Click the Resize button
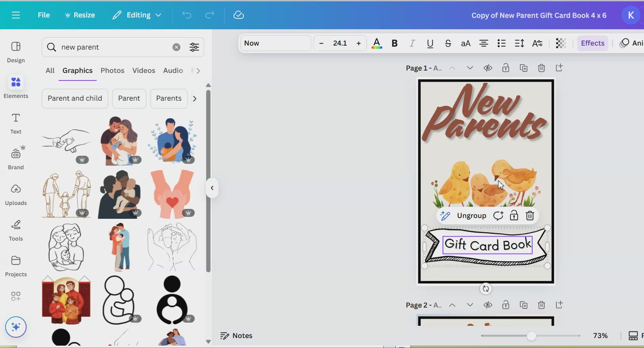The image size is (644, 348). pyautogui.click(x=80, y=15)
